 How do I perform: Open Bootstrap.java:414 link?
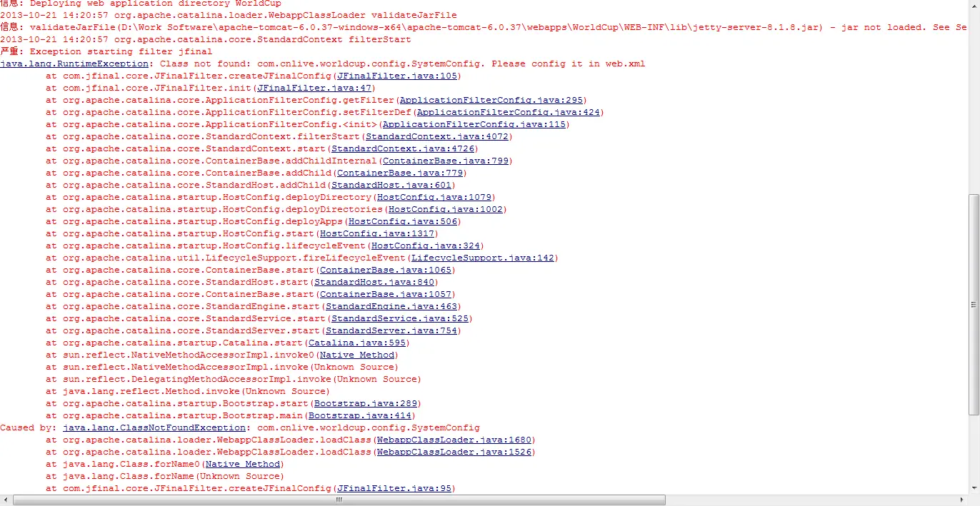point(360,415)
